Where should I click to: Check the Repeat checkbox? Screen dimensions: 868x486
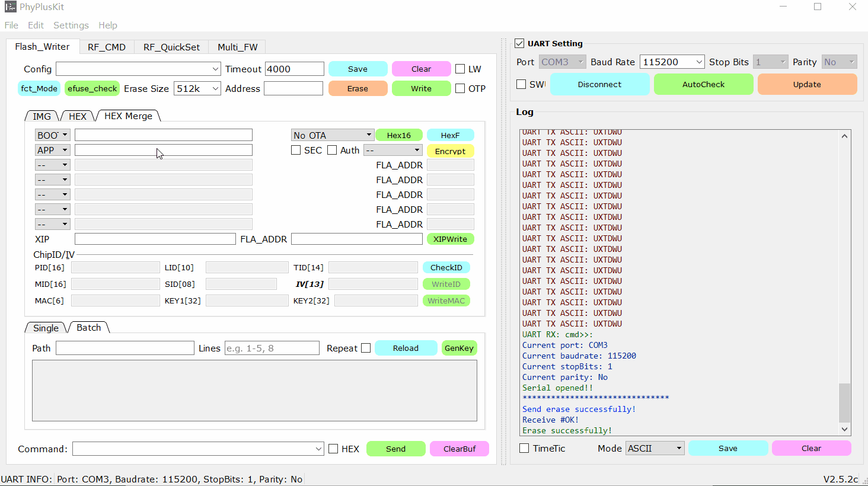tap(366, 348)
